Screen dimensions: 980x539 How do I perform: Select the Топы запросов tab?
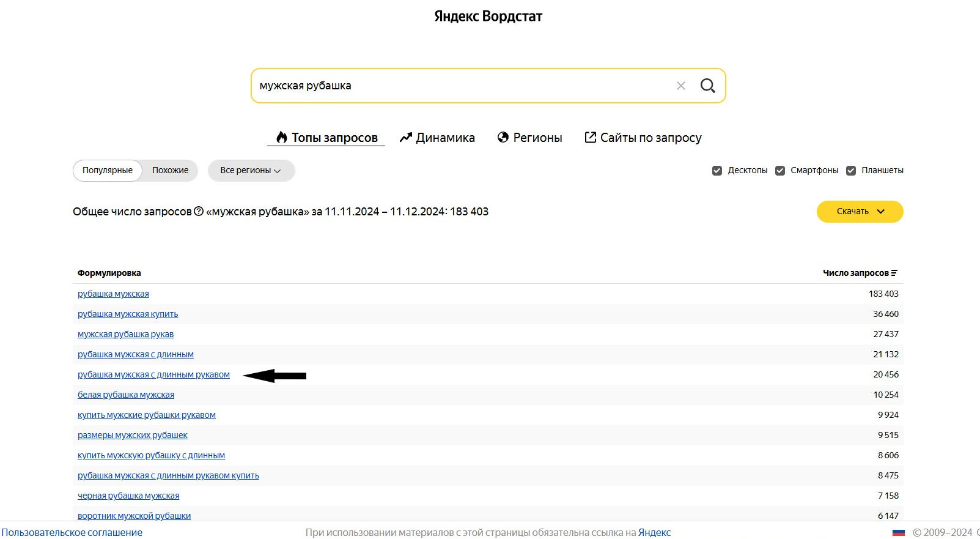(326, 138)
